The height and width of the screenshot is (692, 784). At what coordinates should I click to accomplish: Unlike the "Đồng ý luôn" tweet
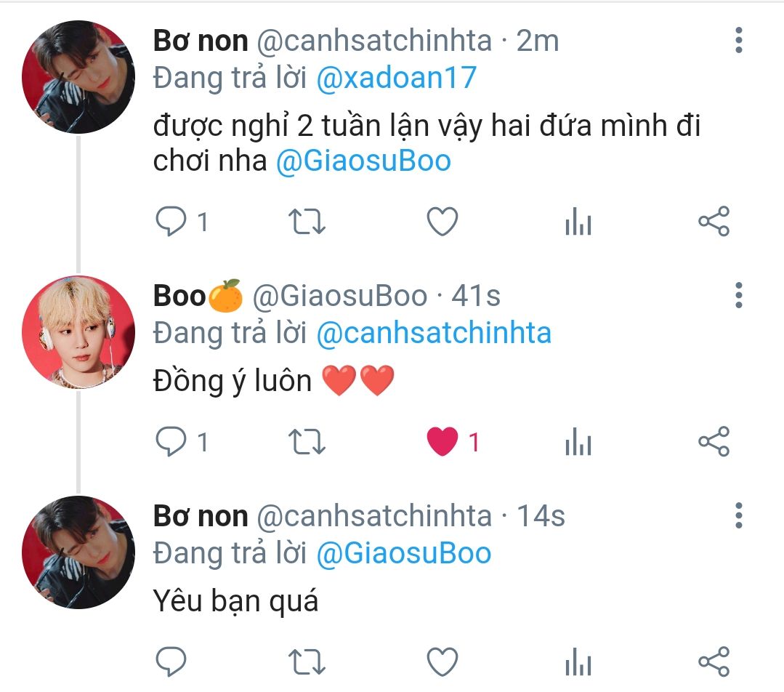click(x=442, y=441)
